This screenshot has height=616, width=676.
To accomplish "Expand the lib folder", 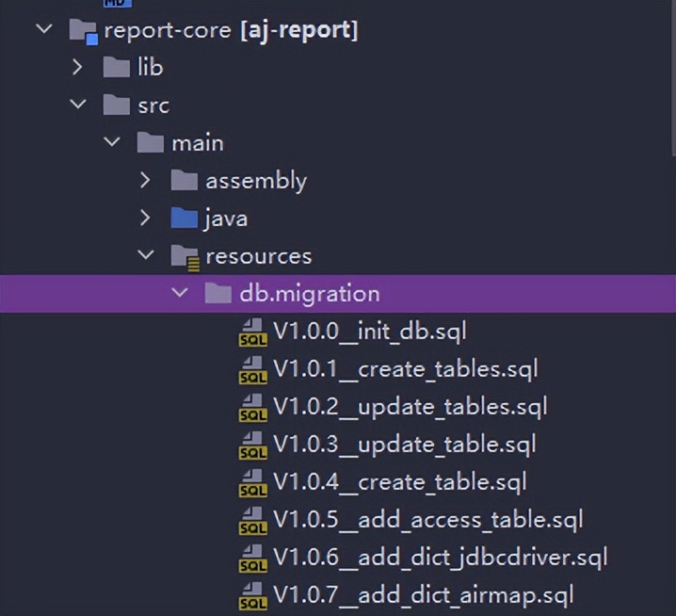I will [x=77, y=67].
